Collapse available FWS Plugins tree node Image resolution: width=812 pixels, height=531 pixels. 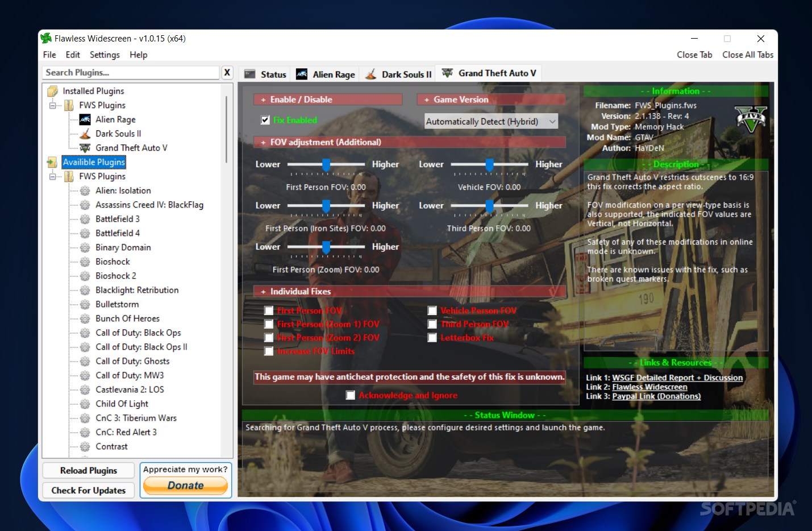[53, 176]
